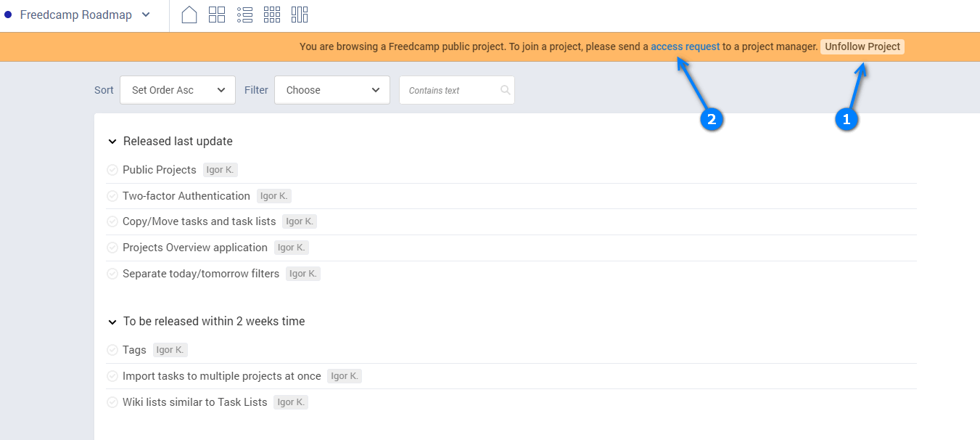Check off Two-factor Authentication task
The image size is (980, 440).
112,196
